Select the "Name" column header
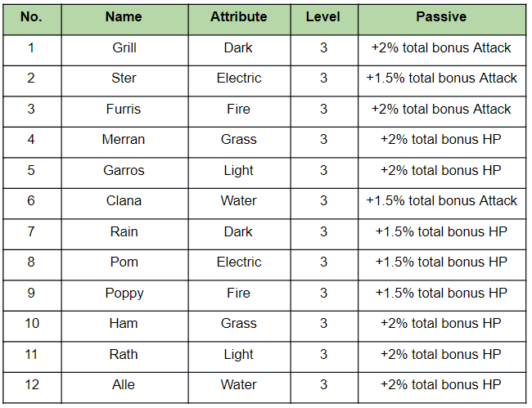Viewport: 532px width, 408px height. coord(124,17)
